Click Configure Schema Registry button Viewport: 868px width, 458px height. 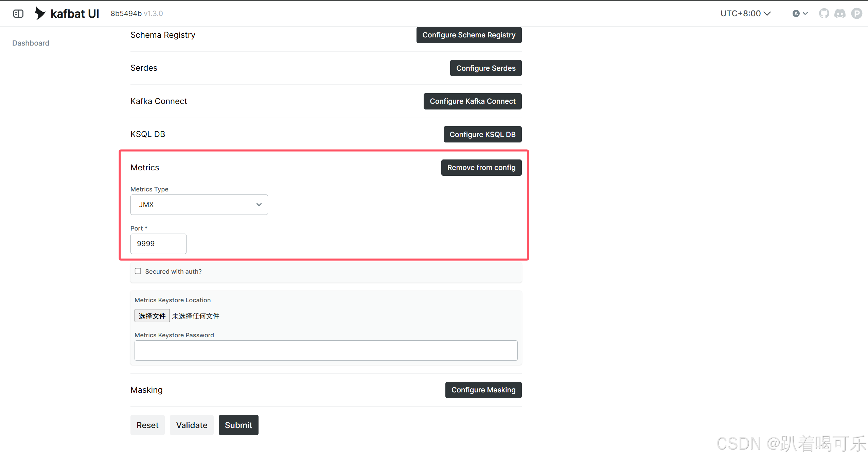(x=469, y=35)
